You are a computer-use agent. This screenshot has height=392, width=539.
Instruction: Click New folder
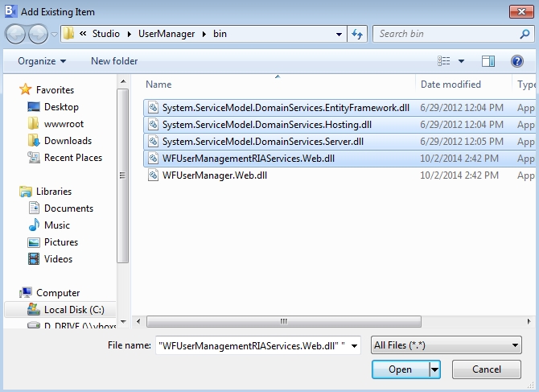(114, 61)
